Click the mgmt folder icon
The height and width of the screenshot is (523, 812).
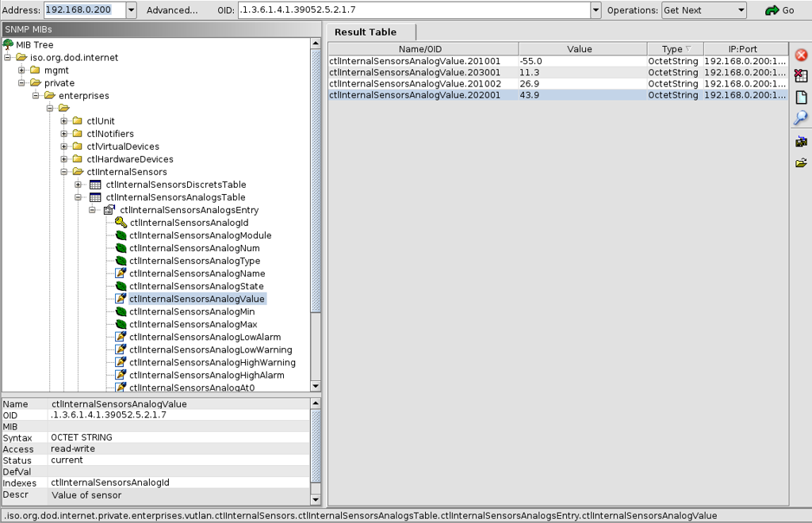pos(35,70)
